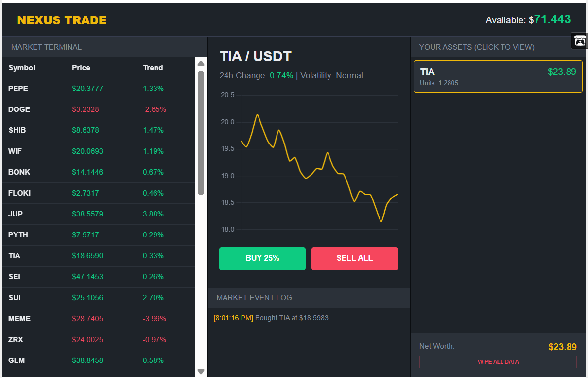Viewport: 588px width, 378px height.
Task: Open the TIA asset card
Action: pos(498,76)
